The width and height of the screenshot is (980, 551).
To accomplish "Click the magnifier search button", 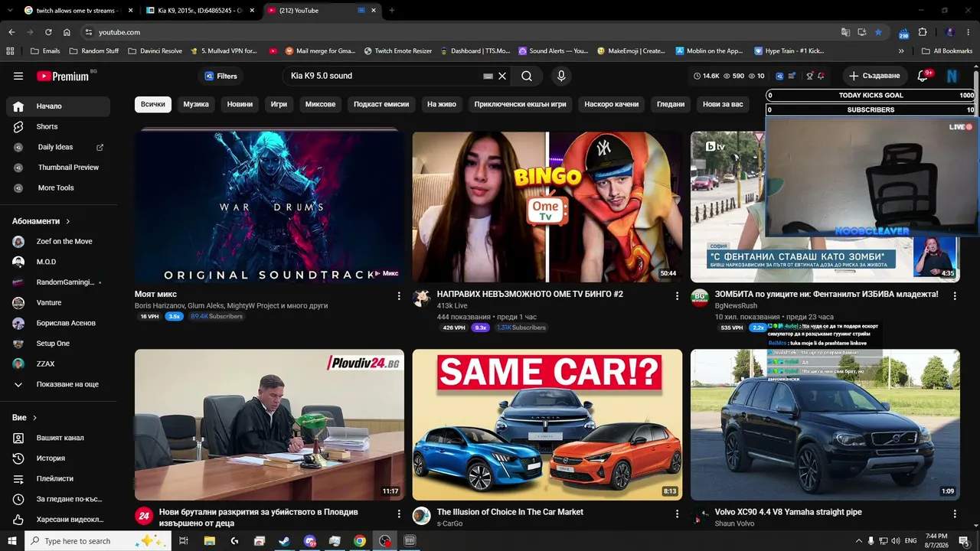I will point(527,76).
